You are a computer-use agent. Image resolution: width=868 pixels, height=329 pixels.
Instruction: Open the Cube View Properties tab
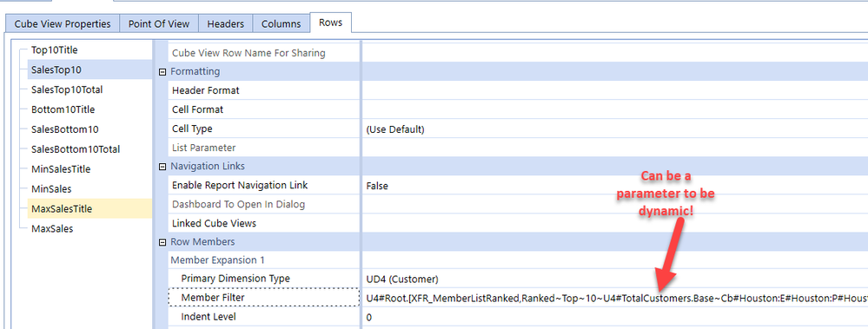point(63,23)
